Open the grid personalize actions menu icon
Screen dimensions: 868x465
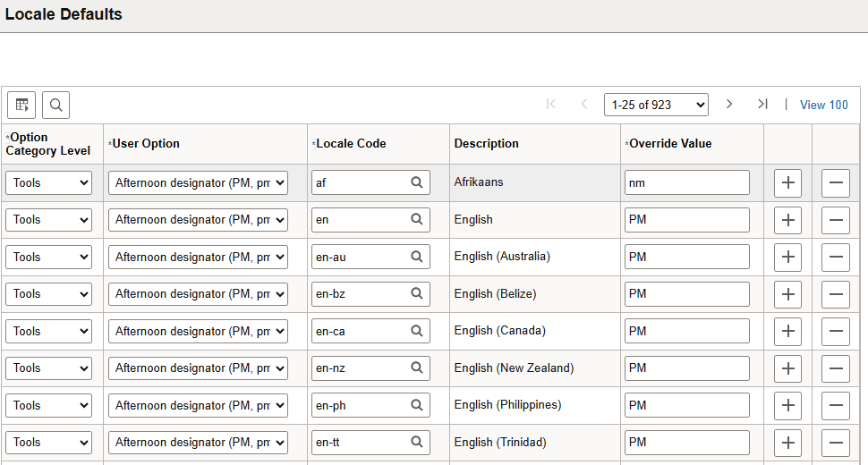click(x=21, y=105)
